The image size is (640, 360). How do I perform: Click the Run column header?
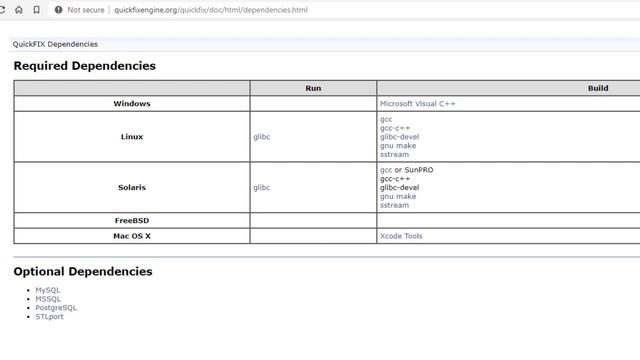click(x=313, y=88)
